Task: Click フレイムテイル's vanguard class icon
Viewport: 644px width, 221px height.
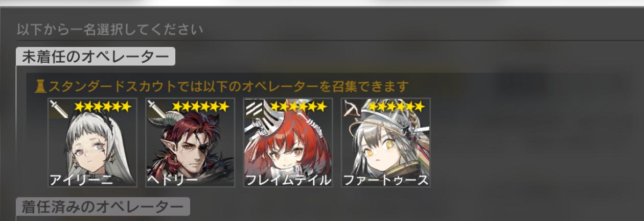Action: coord(255,109)
